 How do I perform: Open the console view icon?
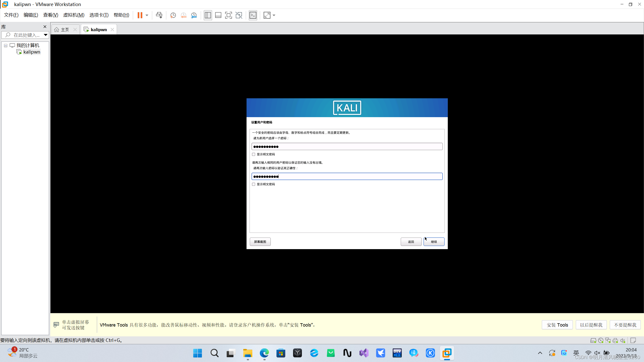point(253,15)
